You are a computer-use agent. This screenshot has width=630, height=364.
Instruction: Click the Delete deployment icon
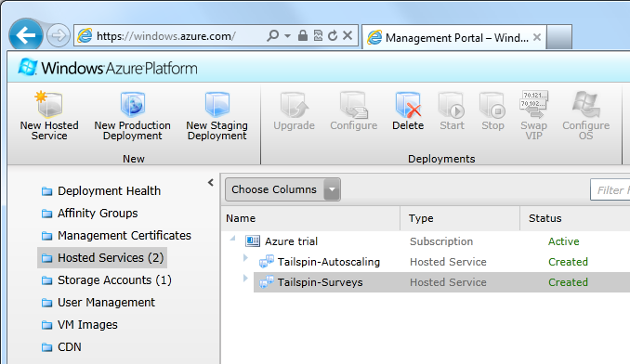[x=408, y=104]
